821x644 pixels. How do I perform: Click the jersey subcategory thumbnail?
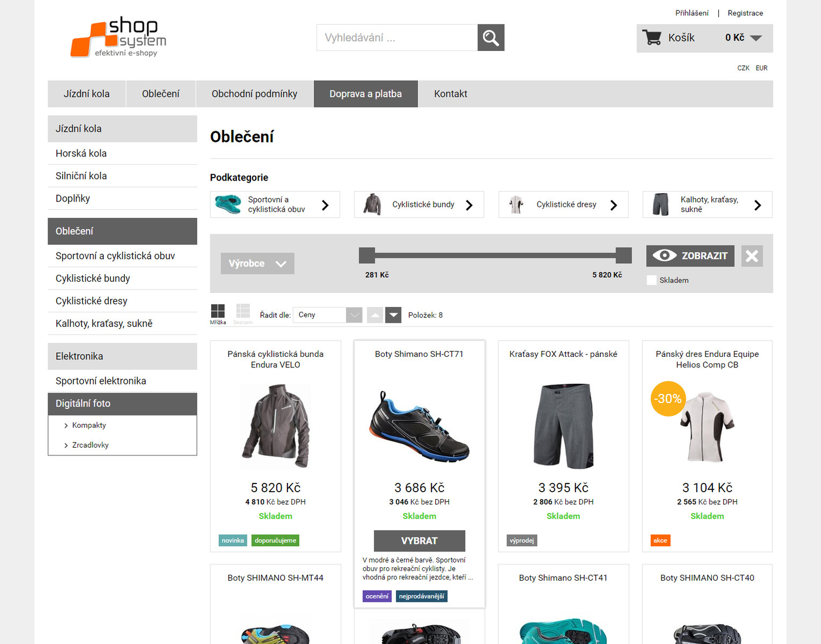pyautogui.click(x=516, y=205)
